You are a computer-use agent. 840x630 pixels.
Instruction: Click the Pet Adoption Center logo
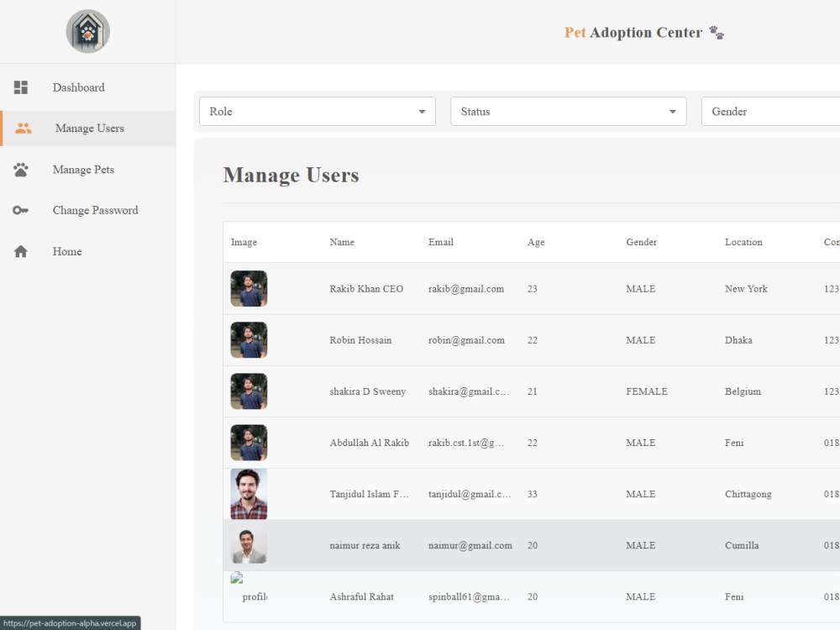[x=88, y=31]
